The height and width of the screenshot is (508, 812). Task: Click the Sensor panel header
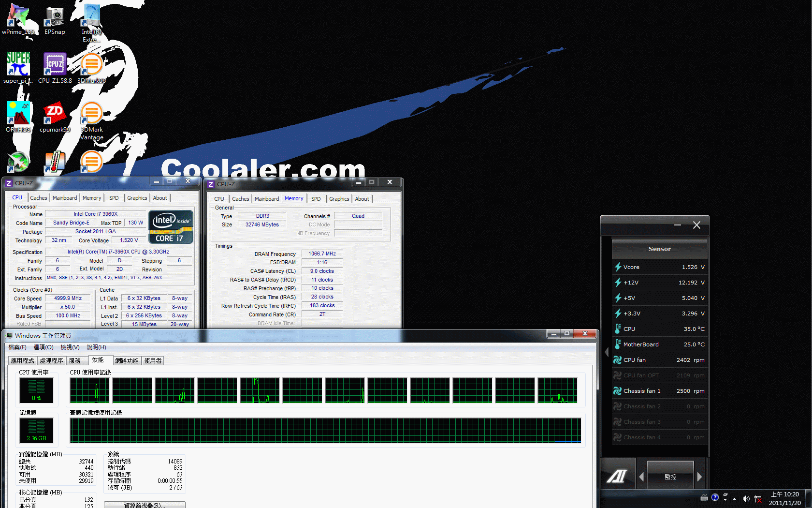(x=660, y=249)
